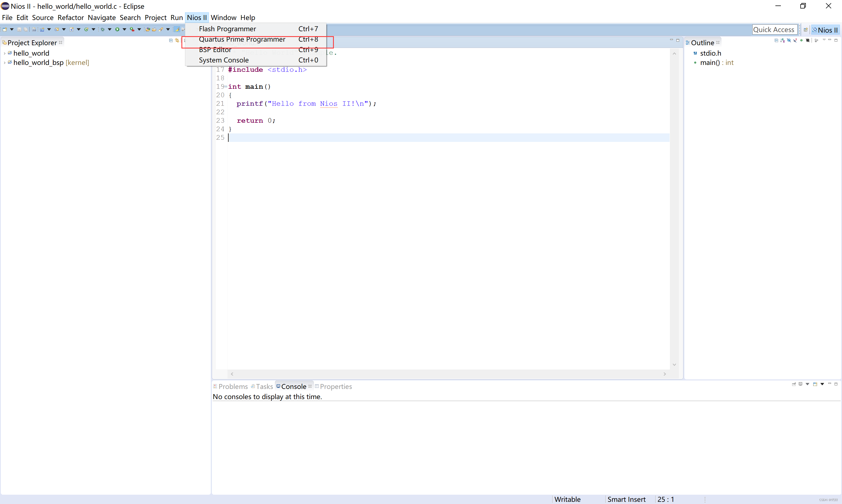Toggle Link with Editor in Project Explorer

tap(177, 41)
